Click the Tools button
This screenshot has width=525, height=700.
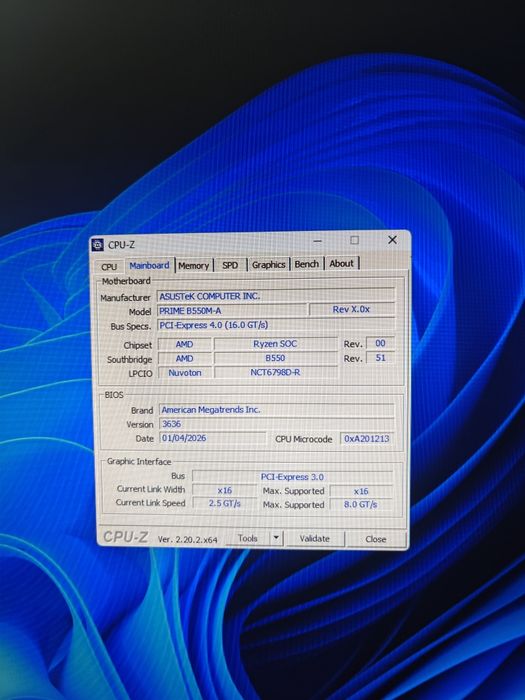pyautogui.click(x=248, y=538)
